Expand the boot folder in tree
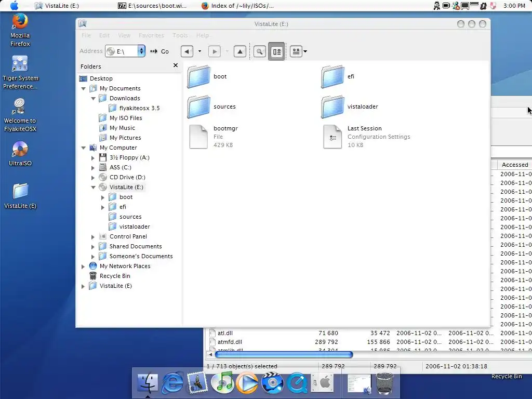Image resolution: width=532 pixels, height=399 pixels. click(103, 197)
